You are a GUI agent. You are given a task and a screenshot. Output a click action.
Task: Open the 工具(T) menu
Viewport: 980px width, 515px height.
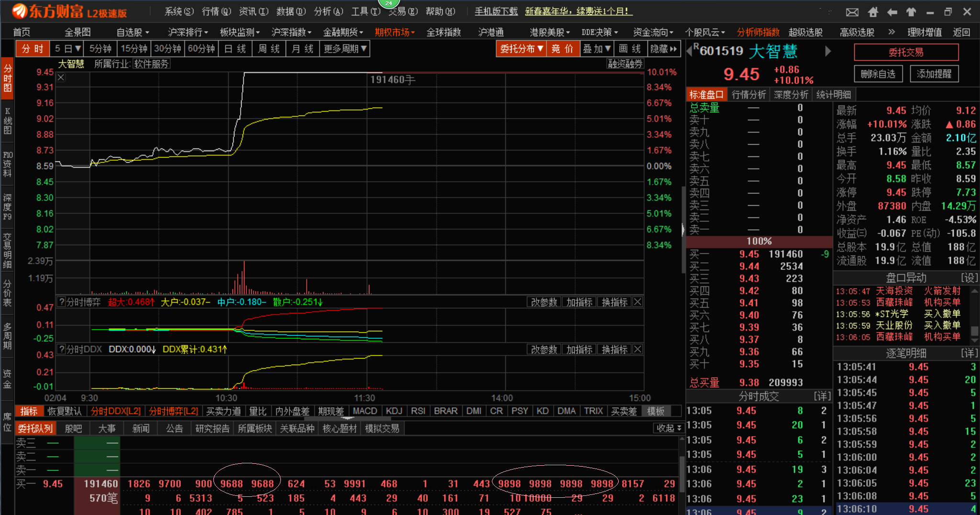366,11
